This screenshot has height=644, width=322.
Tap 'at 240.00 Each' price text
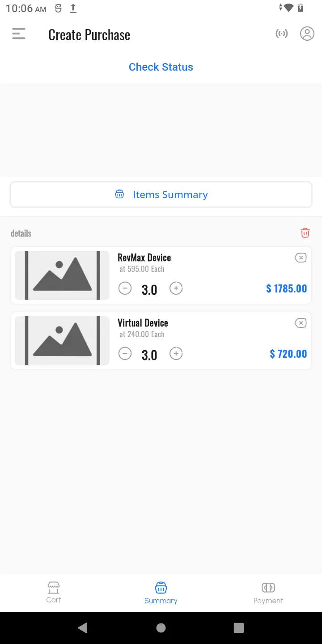142,335
